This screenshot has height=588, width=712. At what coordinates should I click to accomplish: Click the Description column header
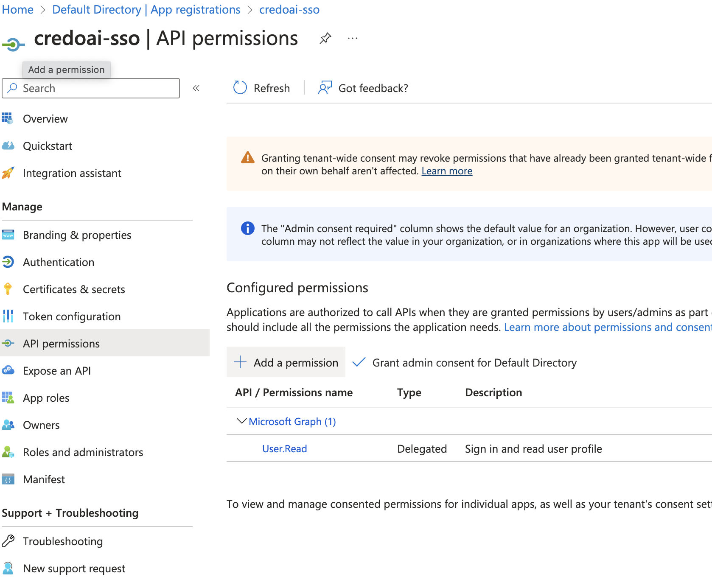[493, 392]
